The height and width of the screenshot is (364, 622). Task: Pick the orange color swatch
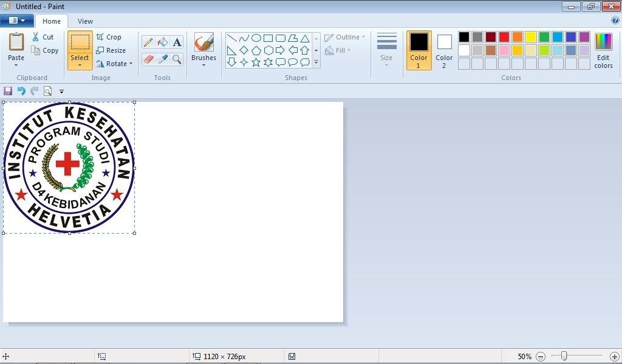518,37
